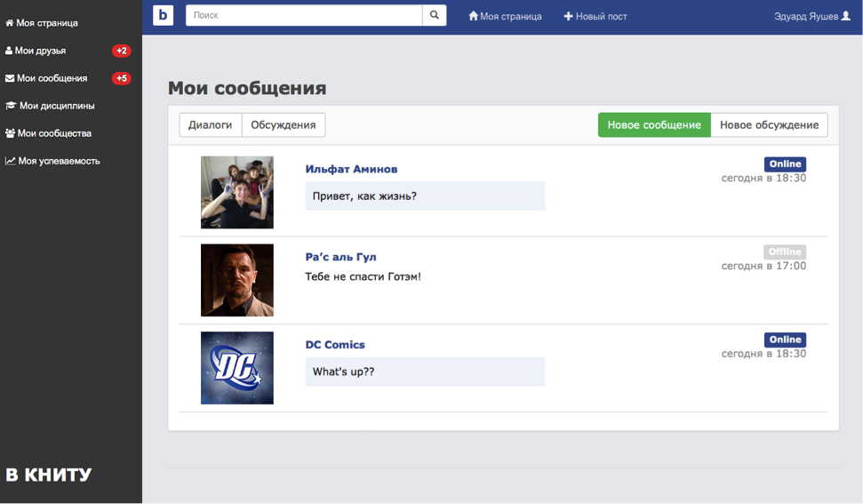Open the dialog with Ильфат Аминов

[351, 169]
